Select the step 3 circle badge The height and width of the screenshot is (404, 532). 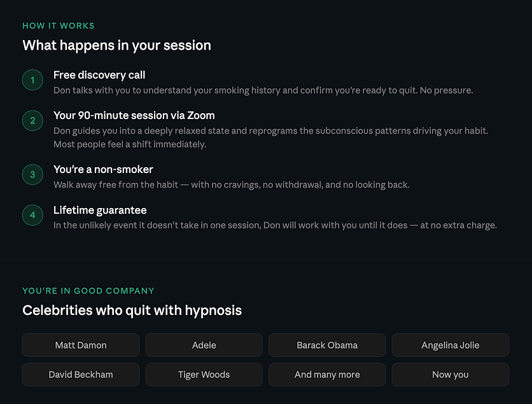coord(32,174)
